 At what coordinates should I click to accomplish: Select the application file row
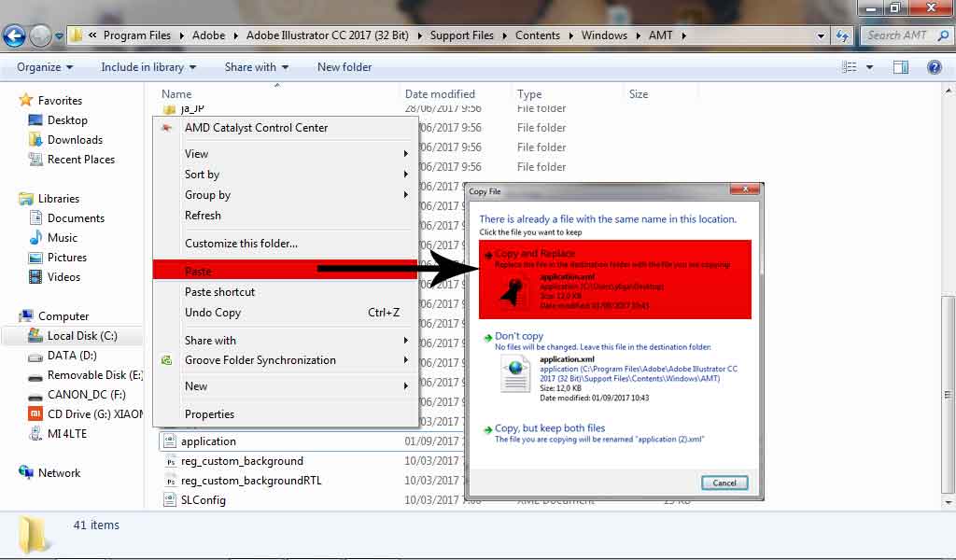click(x=311, y=441)
